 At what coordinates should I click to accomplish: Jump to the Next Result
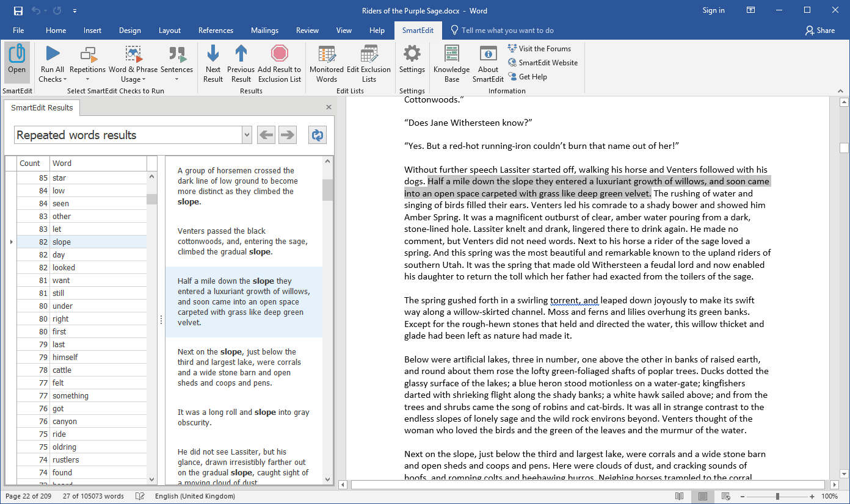(212, 61)
